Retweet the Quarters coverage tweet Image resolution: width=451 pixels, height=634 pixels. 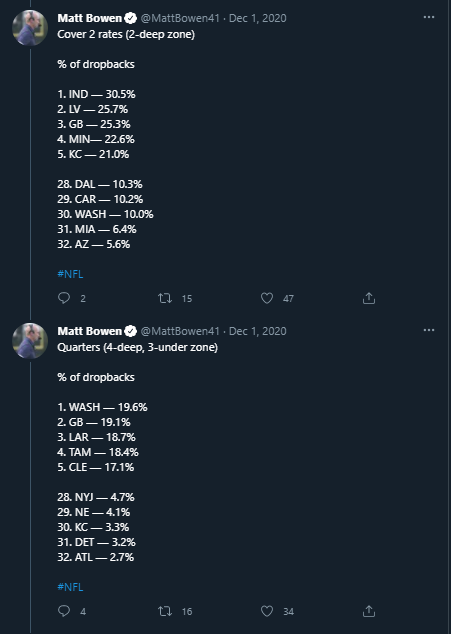tap(165, 611)
